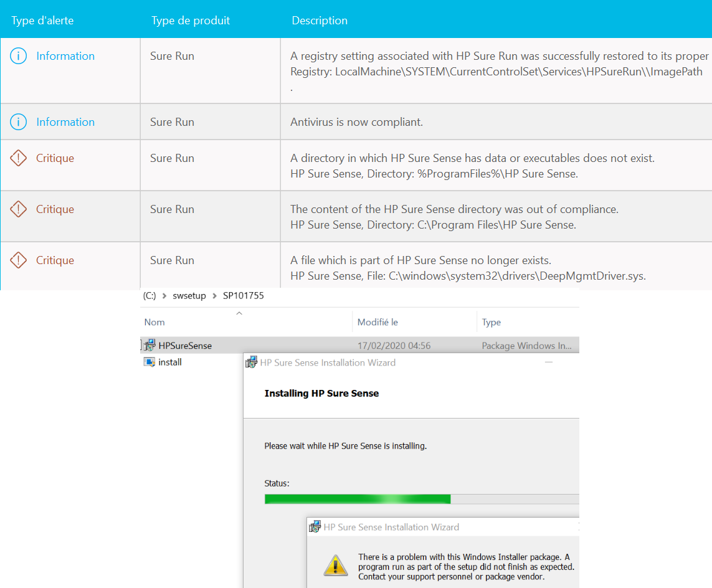The height and width of the screenshot is (588, 712).
Task: Click the Information icon on the registry restore alert
Action: pos(18,55)
